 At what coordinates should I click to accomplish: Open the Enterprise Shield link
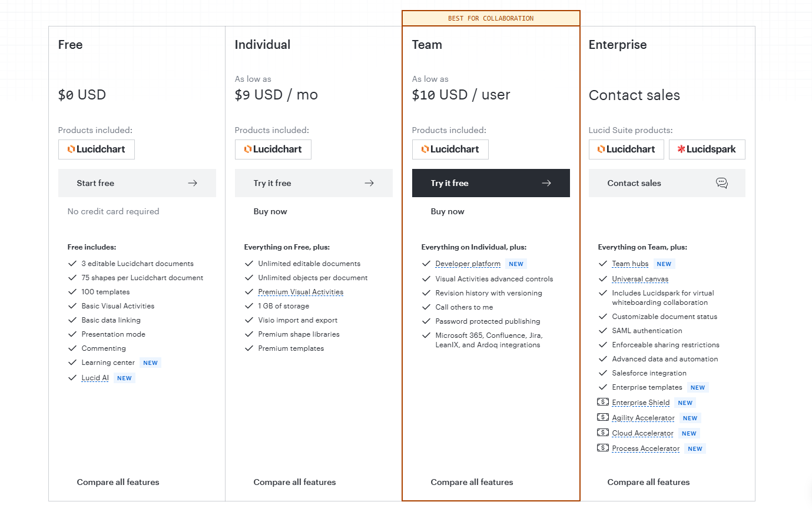pyautogui.click(x=641, y=403)
